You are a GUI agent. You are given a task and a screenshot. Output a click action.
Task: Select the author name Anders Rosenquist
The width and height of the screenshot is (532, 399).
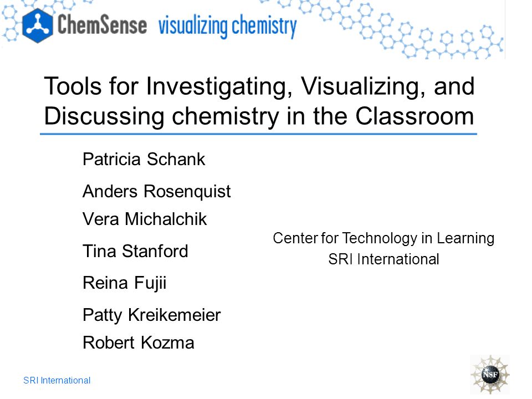pyautogui.click(x=157, y=191)
